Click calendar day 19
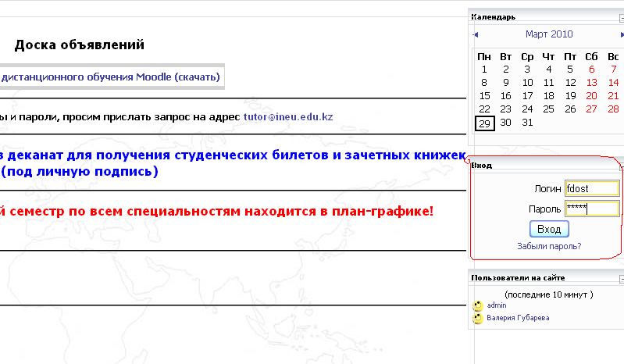624x364 pixels. point(570,96)
